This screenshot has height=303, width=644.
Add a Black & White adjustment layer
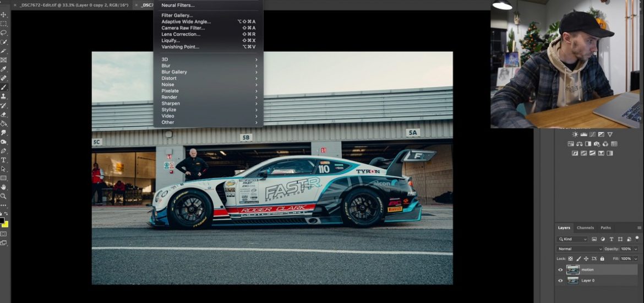(x=588, y=144)
